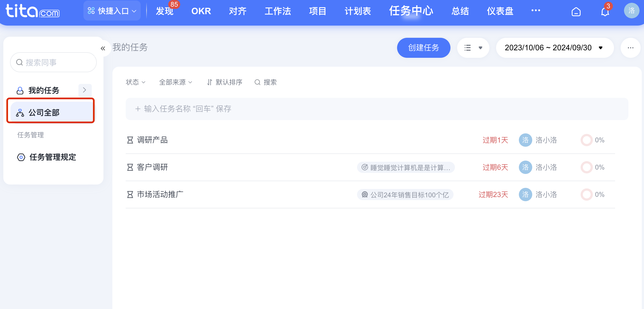Click the people icon beside 我的任务
This screenshot has height=309, width=644.
click(20, 91)
